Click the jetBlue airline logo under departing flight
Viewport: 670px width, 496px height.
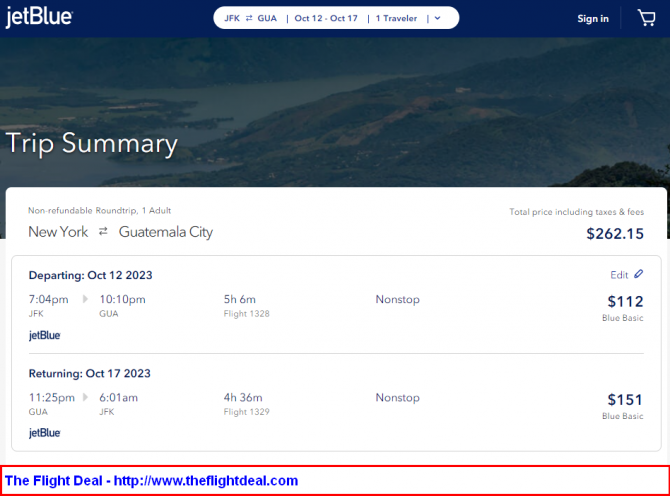pyautogui.click(x=44, y=335)
